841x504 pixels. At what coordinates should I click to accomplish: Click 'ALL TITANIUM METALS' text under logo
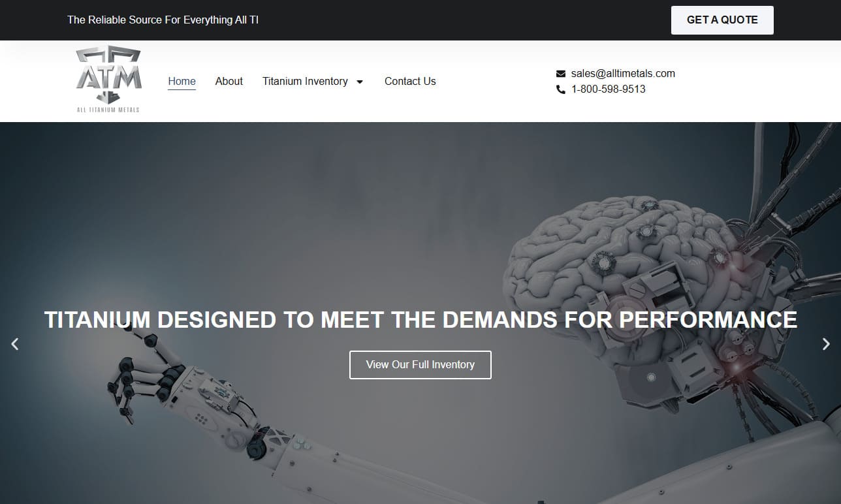(x=108, y=110)
